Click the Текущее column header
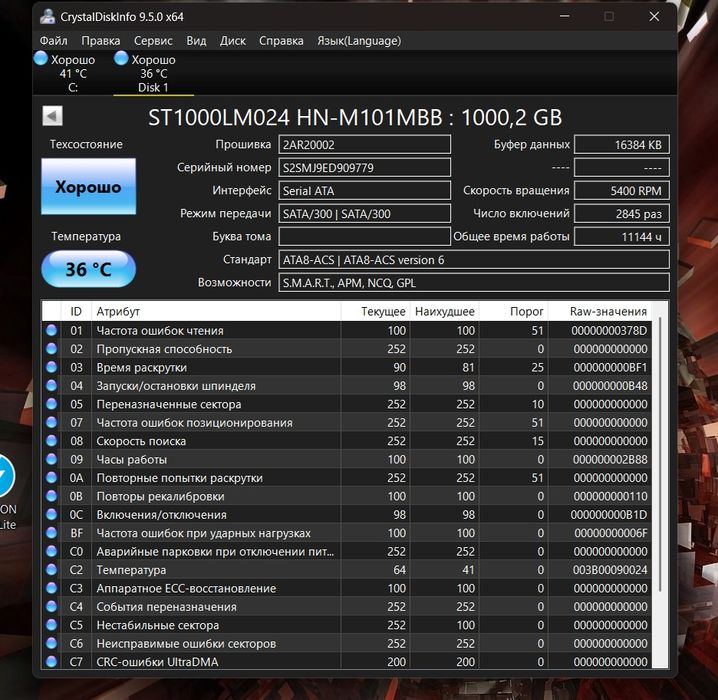Image resolution: width=718 pixels, height=700 pixels. pyautogui.click(x=375, y=311)
